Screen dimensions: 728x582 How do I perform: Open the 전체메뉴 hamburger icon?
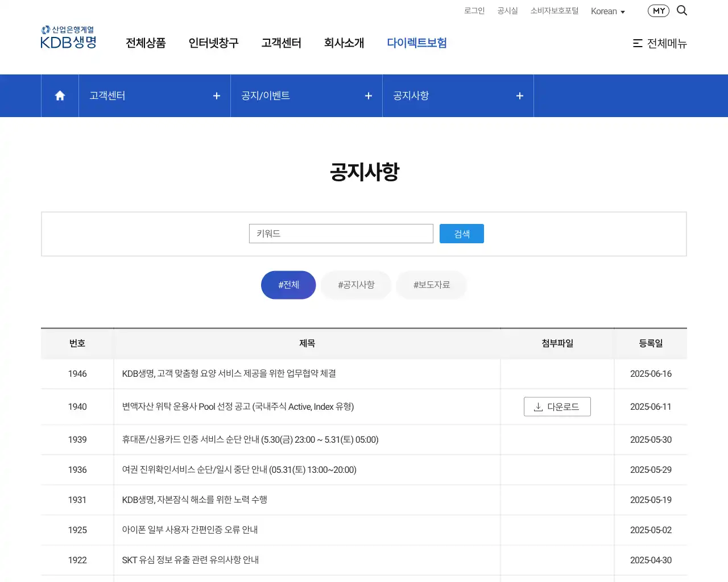[x=638, y=43]
